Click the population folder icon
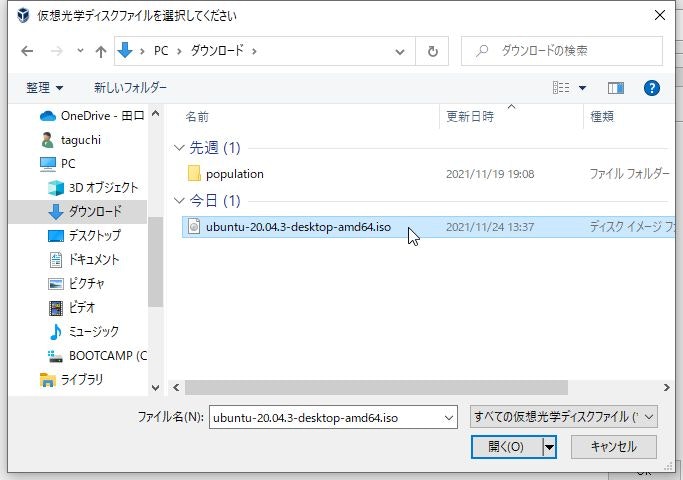 [194, 173]
